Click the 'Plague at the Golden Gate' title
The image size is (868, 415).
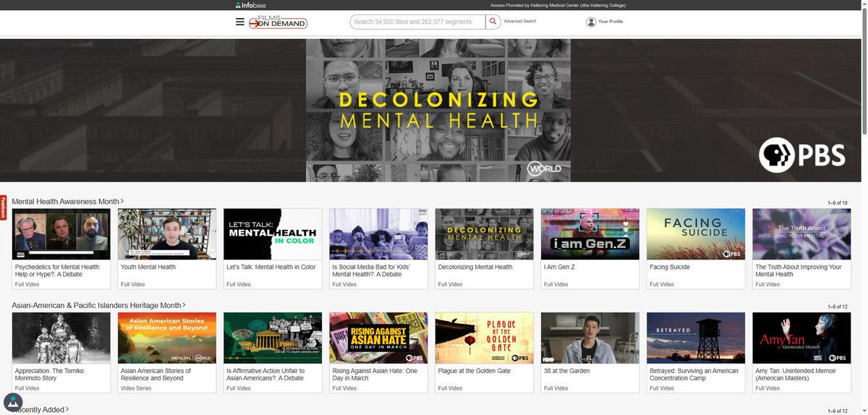pyautogui.click(x=475, y=371)
